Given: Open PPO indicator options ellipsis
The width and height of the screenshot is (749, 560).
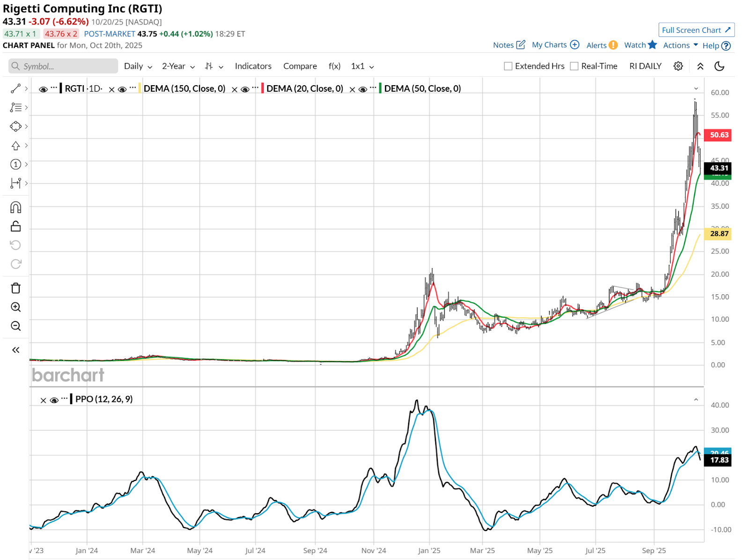Looking at the screenshot, I should (65, 399).
